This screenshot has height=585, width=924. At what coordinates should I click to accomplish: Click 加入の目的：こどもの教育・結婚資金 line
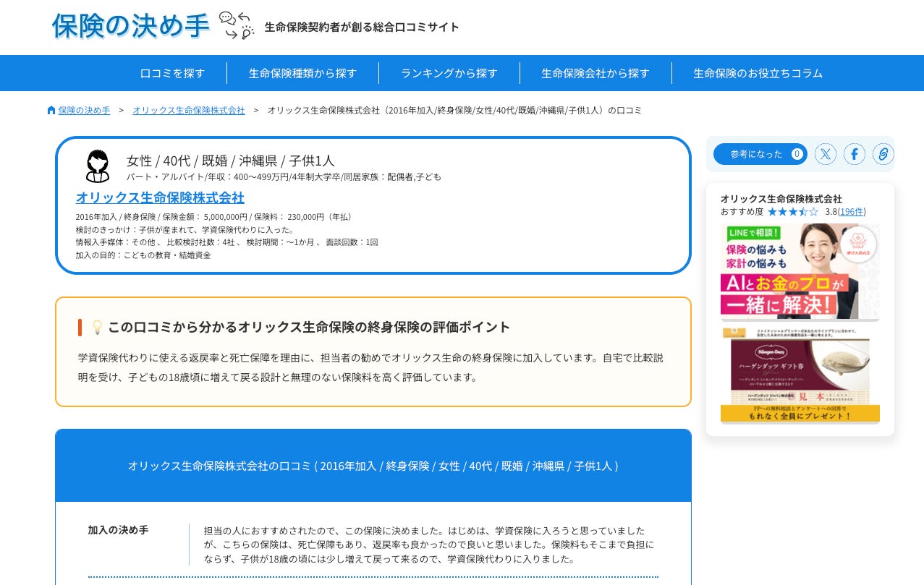click(143, 255)
